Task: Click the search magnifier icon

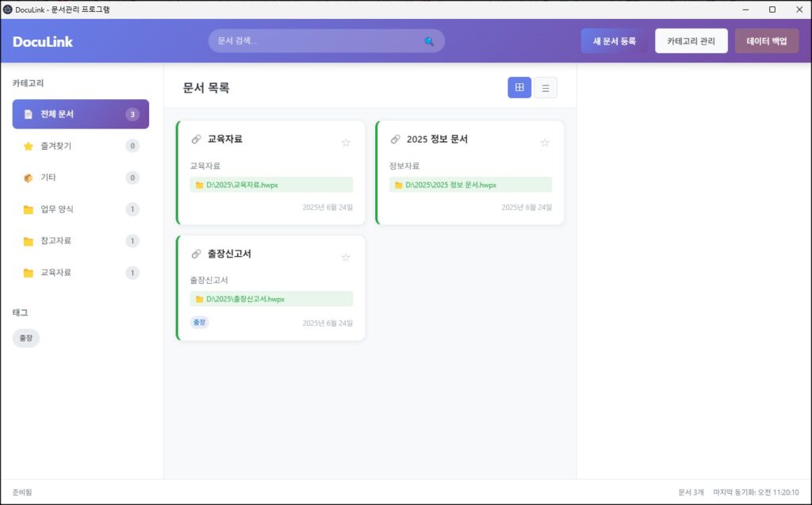Action: tap(429, 41)
